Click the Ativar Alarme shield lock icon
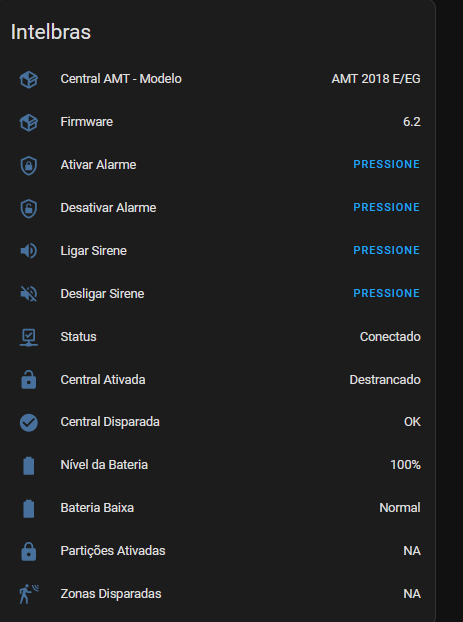The width and height of the screenshot is (463, 622). [x=29, y=165]
